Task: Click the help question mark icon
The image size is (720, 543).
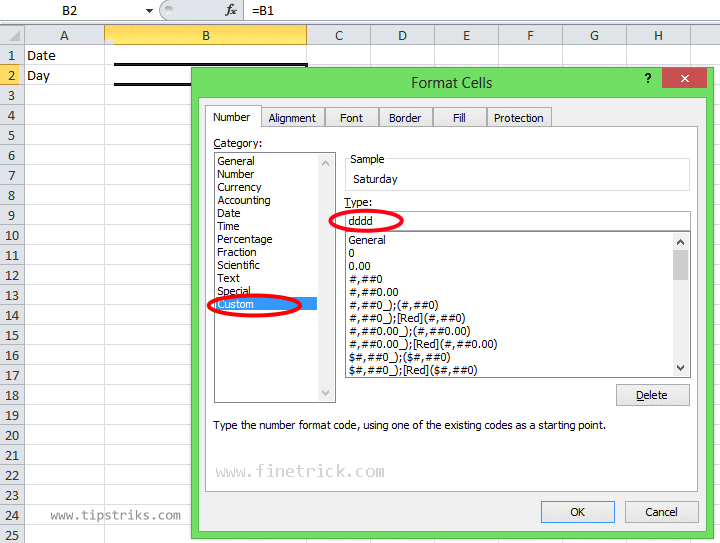Action: (x=648, y=78)
